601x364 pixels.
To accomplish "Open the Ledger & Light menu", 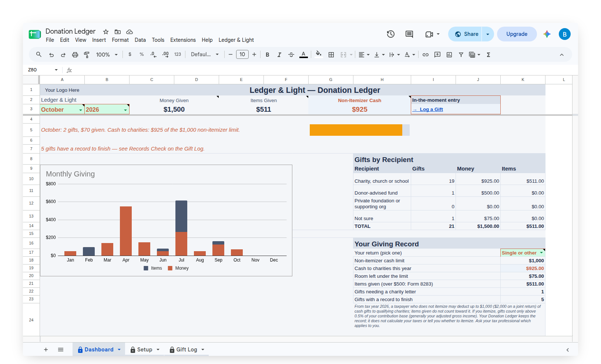I will click(236, 40).
